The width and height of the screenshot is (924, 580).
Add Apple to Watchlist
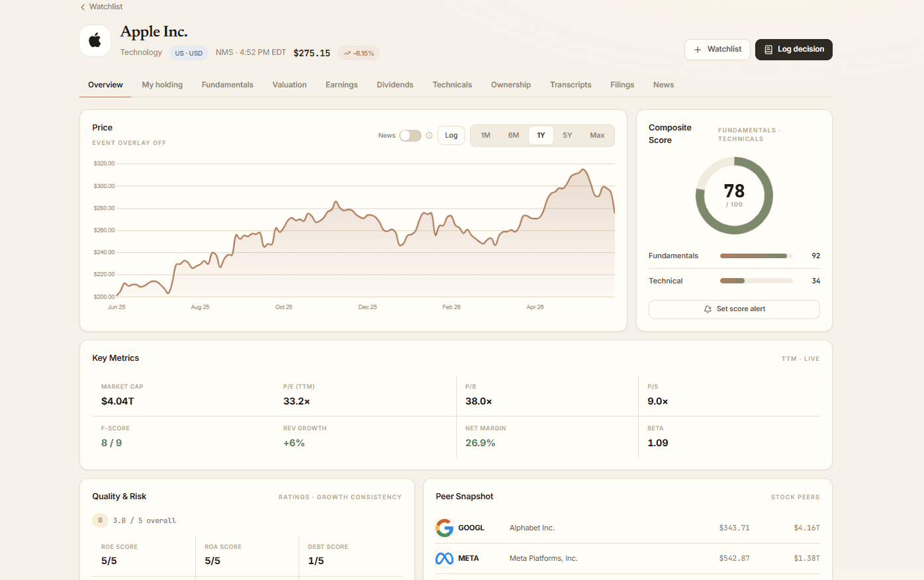[717, 50]
